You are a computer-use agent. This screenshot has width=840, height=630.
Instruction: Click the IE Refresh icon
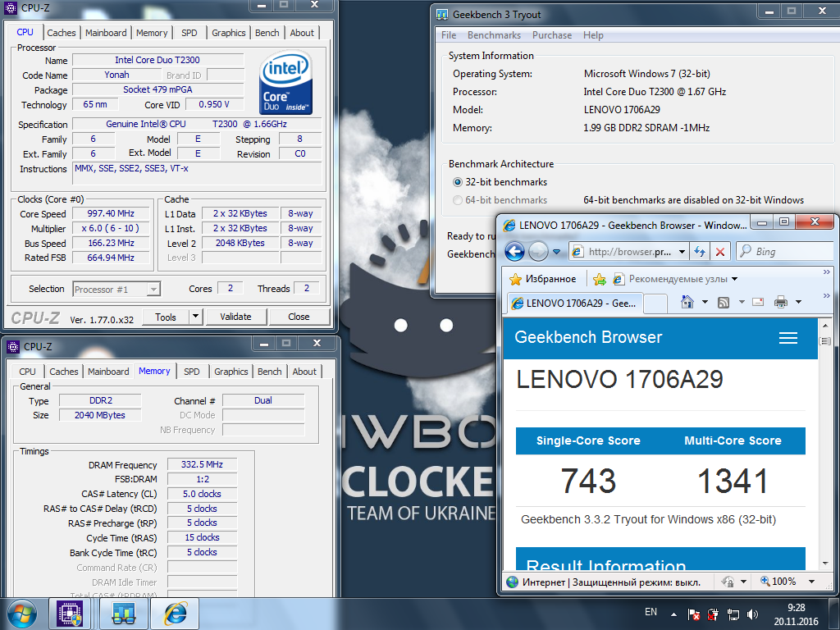tap(700, 251)
